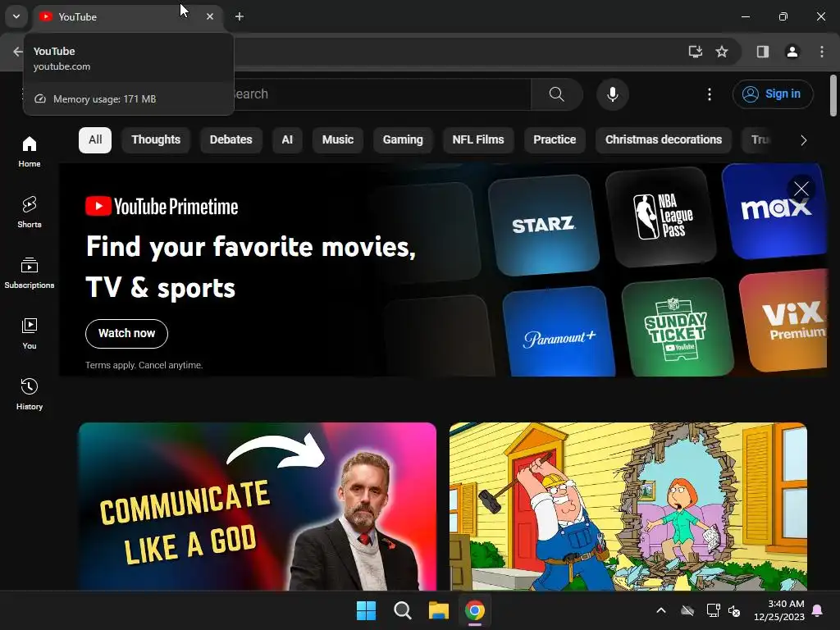Screen dimensions: 840x630
Task: Open the clock and date panel
Action: pyautogui.click(x=779, y=610)
